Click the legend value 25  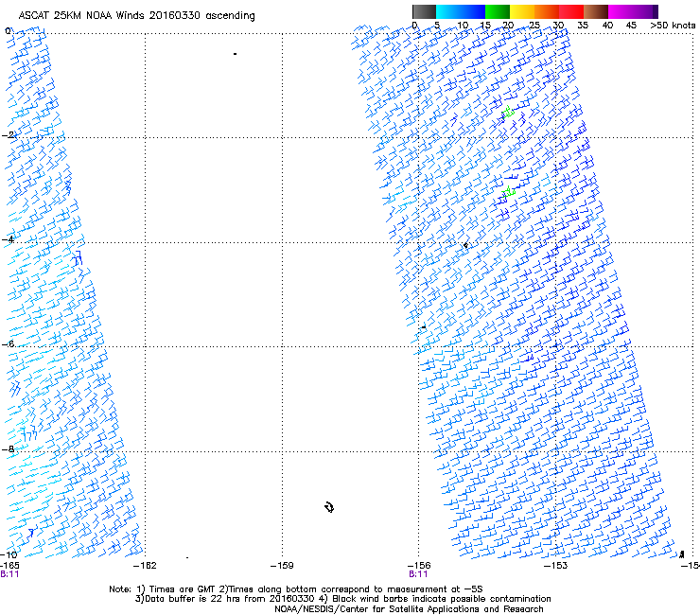point(534,26)
